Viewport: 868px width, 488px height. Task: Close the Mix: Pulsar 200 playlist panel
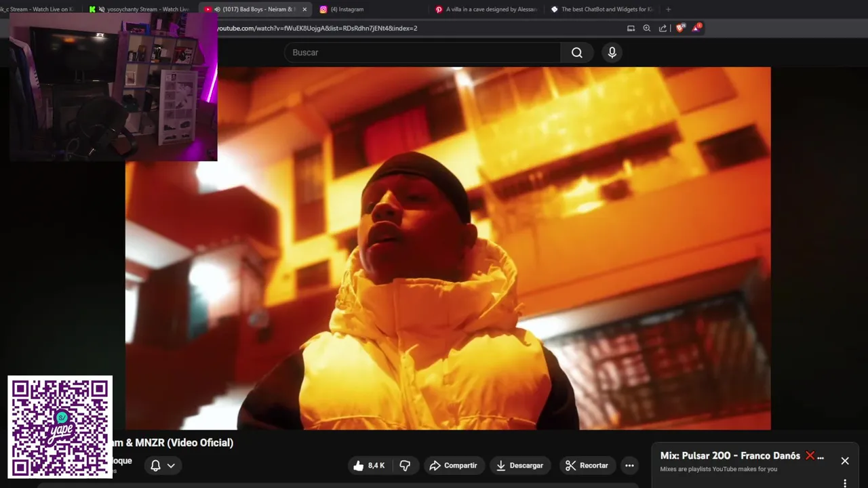click(x=845, y=461)
